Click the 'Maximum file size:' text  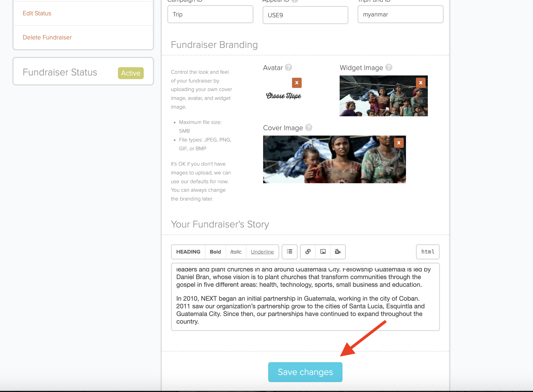pos(200,122)
